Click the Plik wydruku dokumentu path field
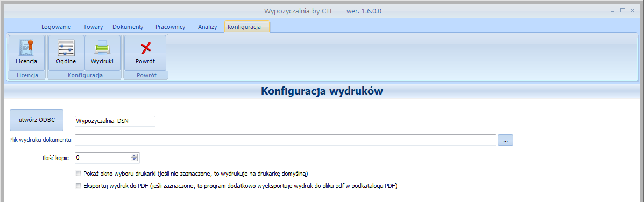 click(x=286, y=140)
